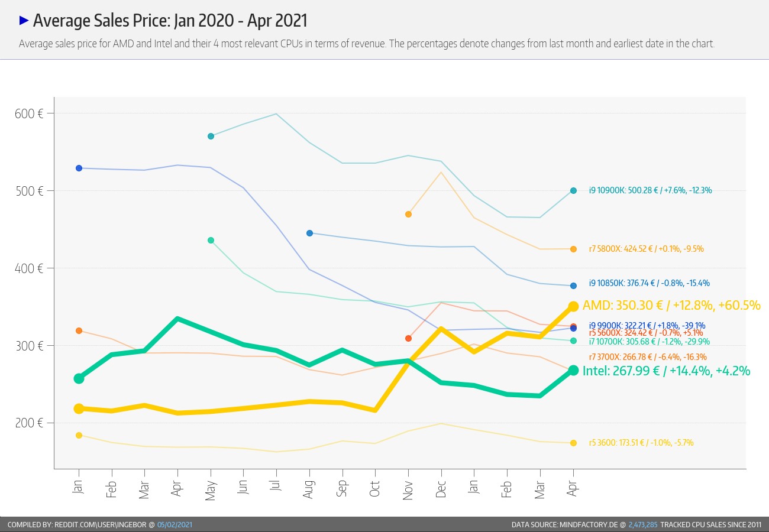Select the i9 10900K: 500.28 € label

click(x=650, y=191)
